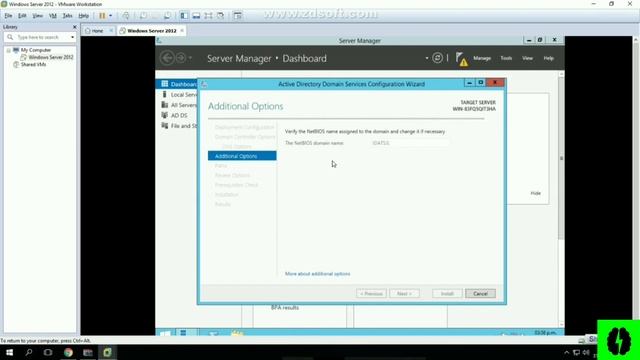Collapse the My Computer tree node
640x360 pixels.
tap(8, 50)
